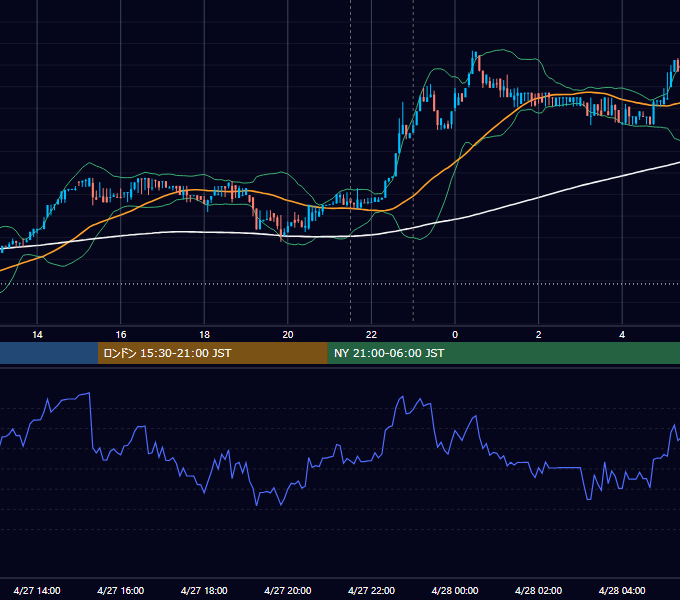The width and height of the screenshot is (680, 600).
Task: Select the NY 21:00-06:00 JST session bar
Action: 503,353
